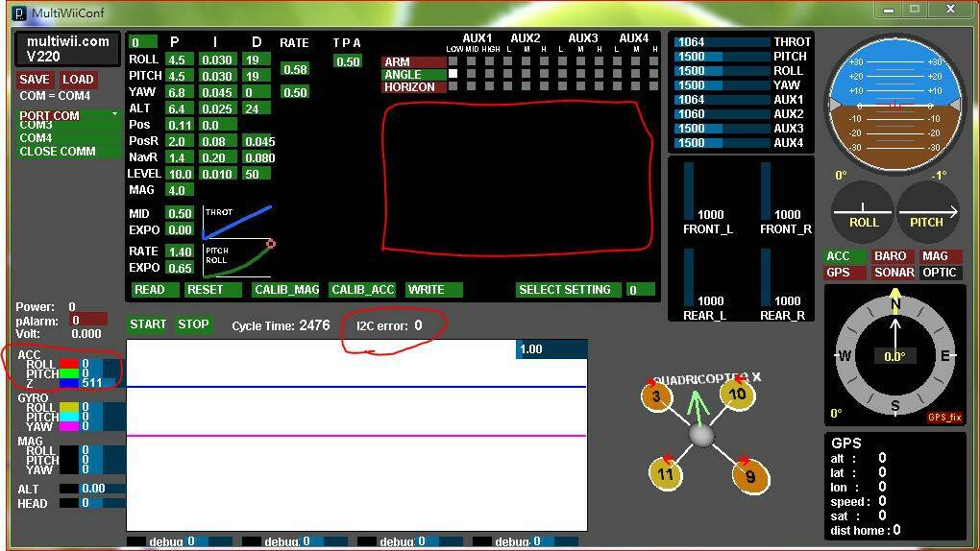Click the MultiWiiConf app icon in title bar
Image resolution: width=980 pixels, height=551 pixels.
(x=18, y=13)
